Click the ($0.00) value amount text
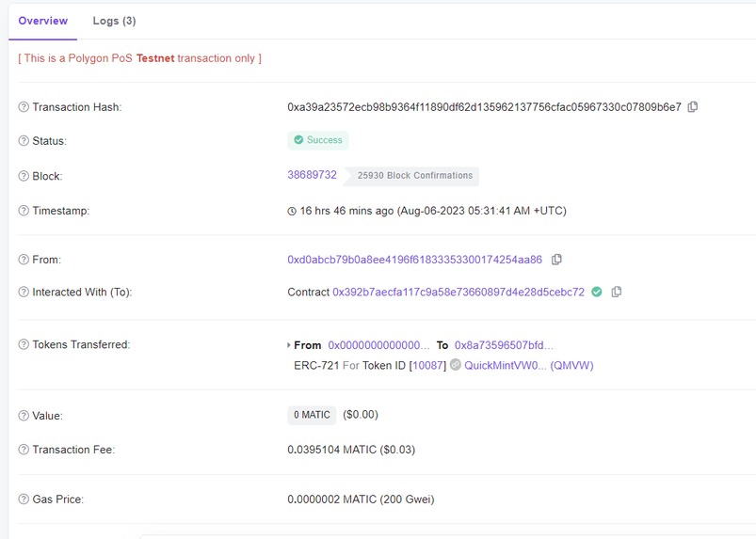Viewport: 756px width, 539px height. coord(361,415)
